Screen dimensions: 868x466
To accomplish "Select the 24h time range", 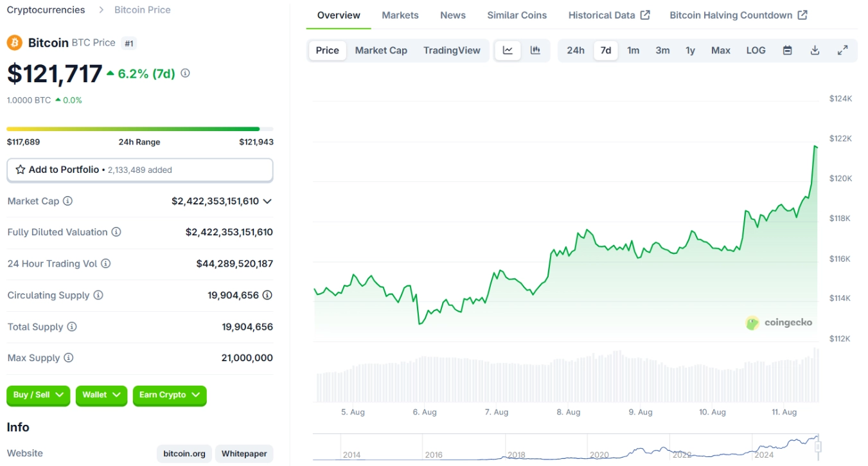I will tap(575, 50).
